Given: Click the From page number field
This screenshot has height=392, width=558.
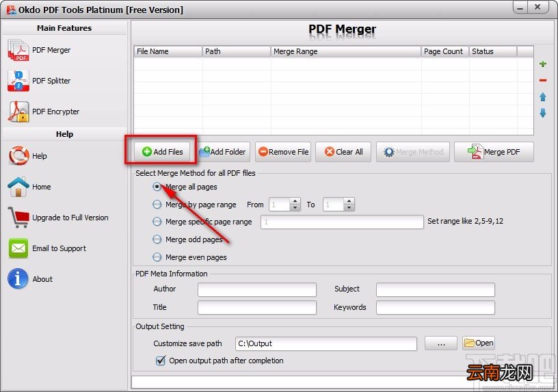Looking at the screenshot, I should 280,205.
